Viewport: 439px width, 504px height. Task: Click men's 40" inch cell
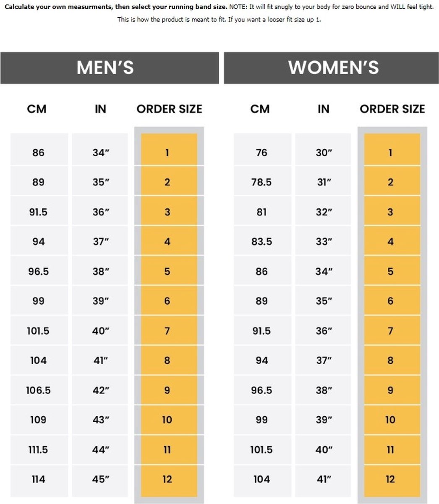pyautogui.click(x=100, y=331)
